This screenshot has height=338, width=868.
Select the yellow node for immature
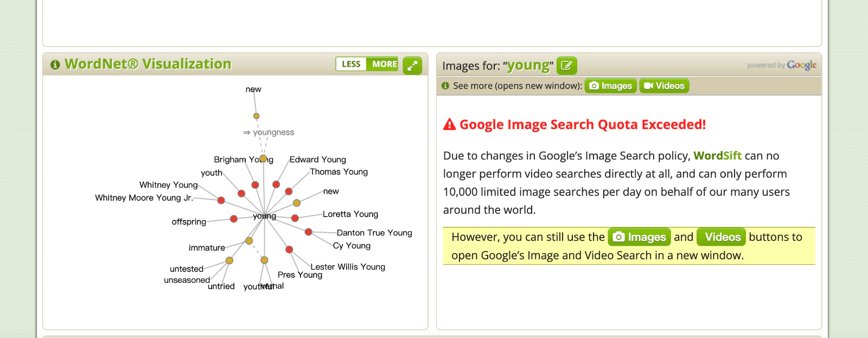pyautogui.click(x=249, y=241)
